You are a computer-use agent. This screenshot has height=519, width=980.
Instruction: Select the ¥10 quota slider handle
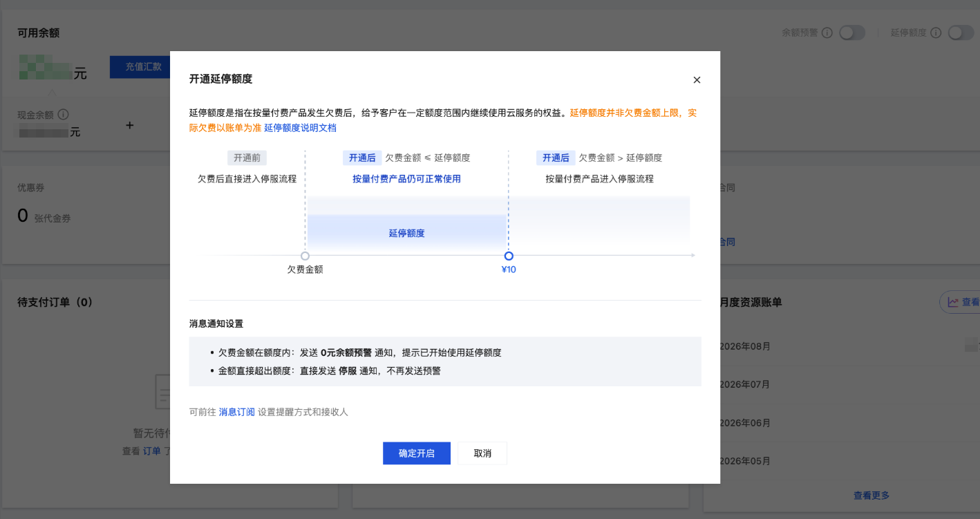tap(509, 256)
